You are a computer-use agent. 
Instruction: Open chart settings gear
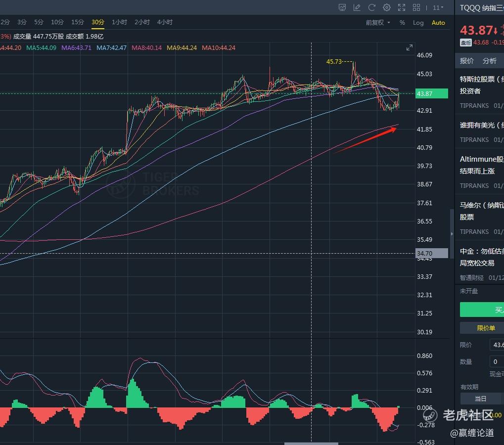click(387, 7)
